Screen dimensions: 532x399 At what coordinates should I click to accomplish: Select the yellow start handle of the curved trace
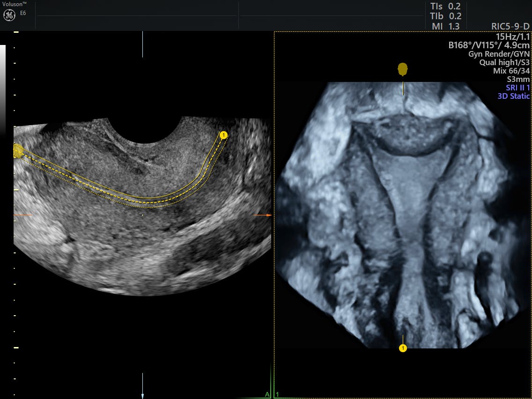pos(18,150)
